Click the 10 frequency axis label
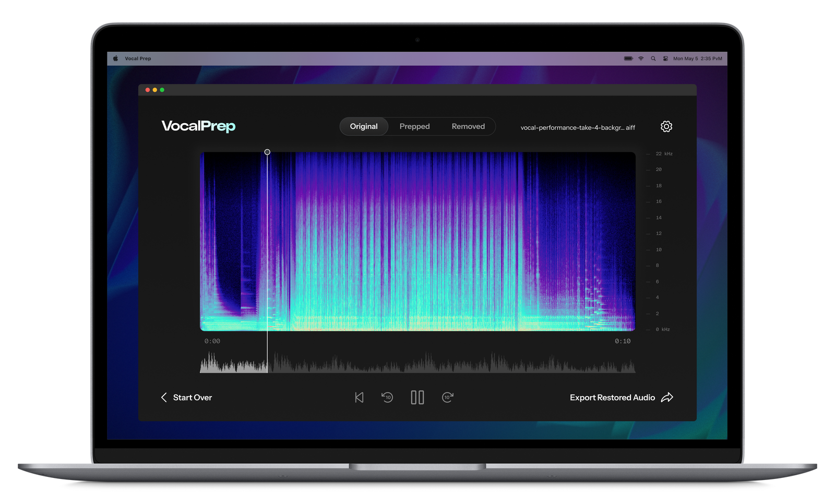Screen dimensions: 835x504 659,250
